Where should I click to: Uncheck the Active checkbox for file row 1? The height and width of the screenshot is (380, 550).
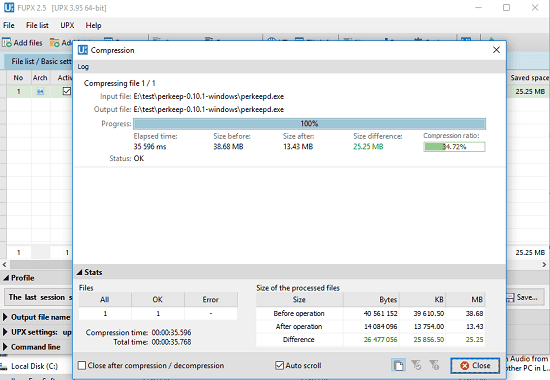coord(67,91)
